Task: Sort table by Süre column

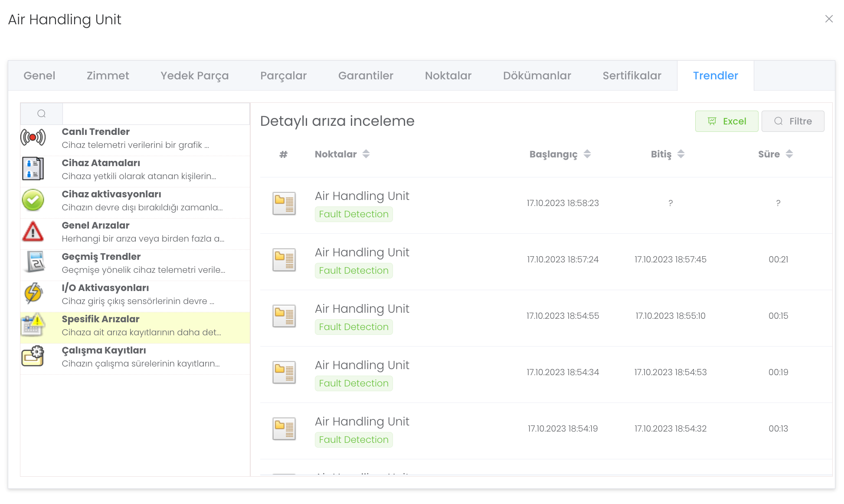Action: coord(789,154)
